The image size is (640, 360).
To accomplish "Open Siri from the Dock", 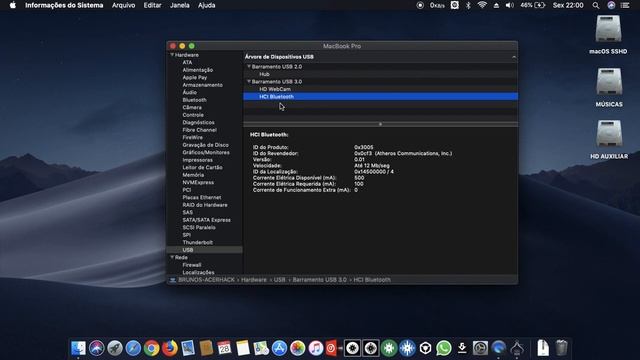I will pyautogui.click(x=97, y=348).
